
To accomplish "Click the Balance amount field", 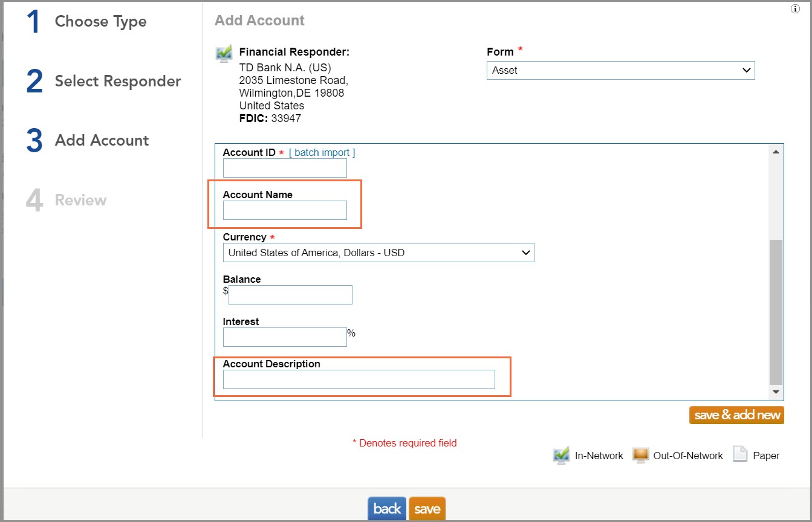I will pos(290,295).
